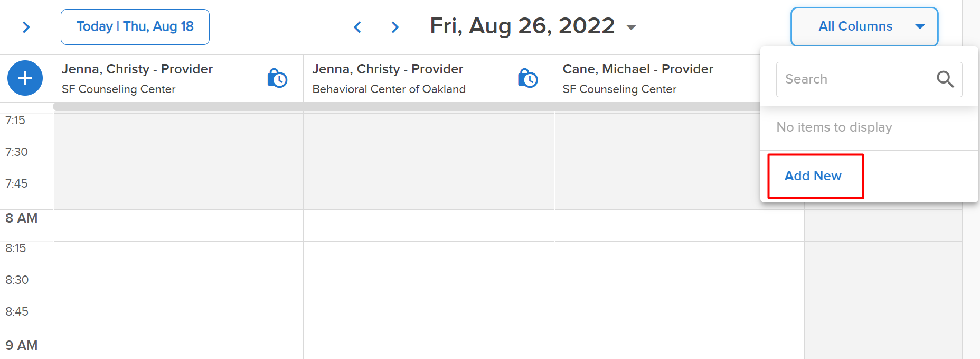Click 8:15 slot in Behavioral Center column

coord(429,257)
